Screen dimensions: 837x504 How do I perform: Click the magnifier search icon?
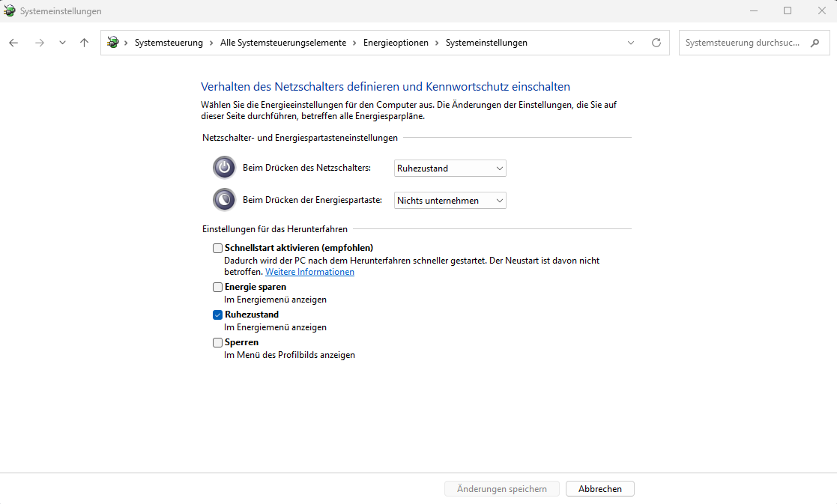[x=815, y=43]
